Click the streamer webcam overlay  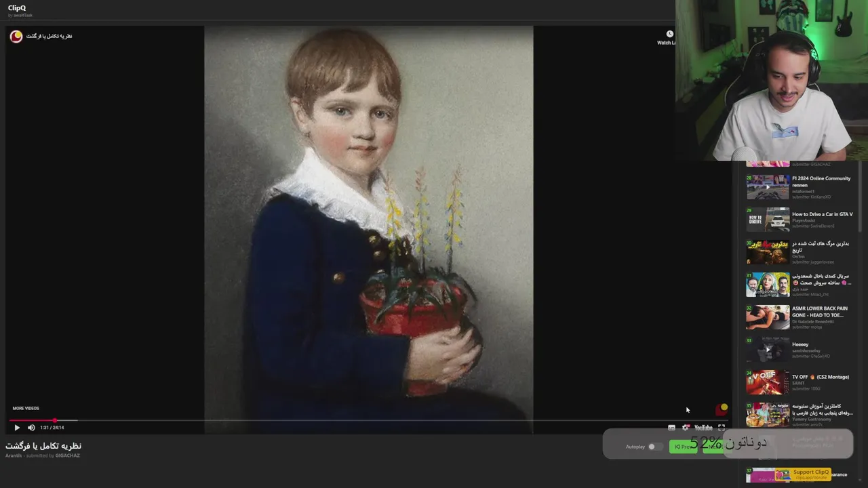pos(772,80)
